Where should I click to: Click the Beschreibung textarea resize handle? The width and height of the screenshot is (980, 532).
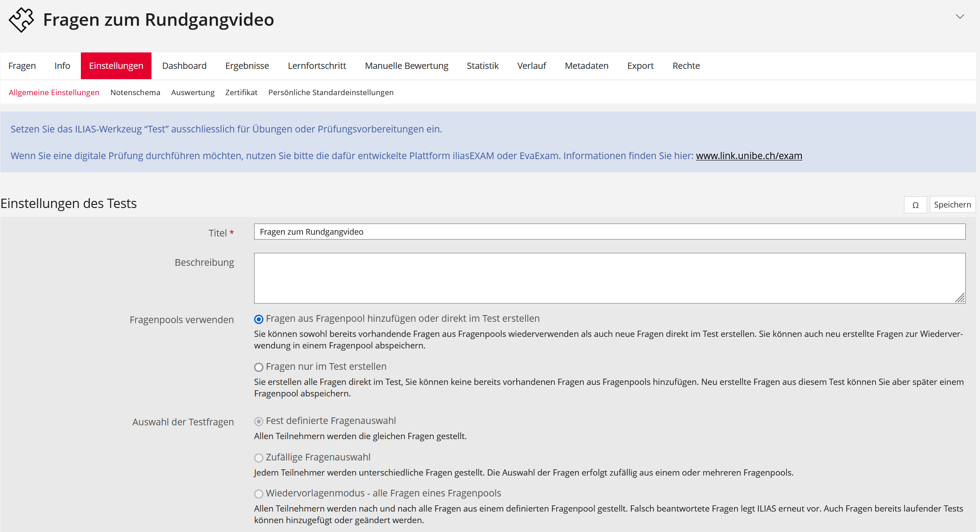pos(960,298)
